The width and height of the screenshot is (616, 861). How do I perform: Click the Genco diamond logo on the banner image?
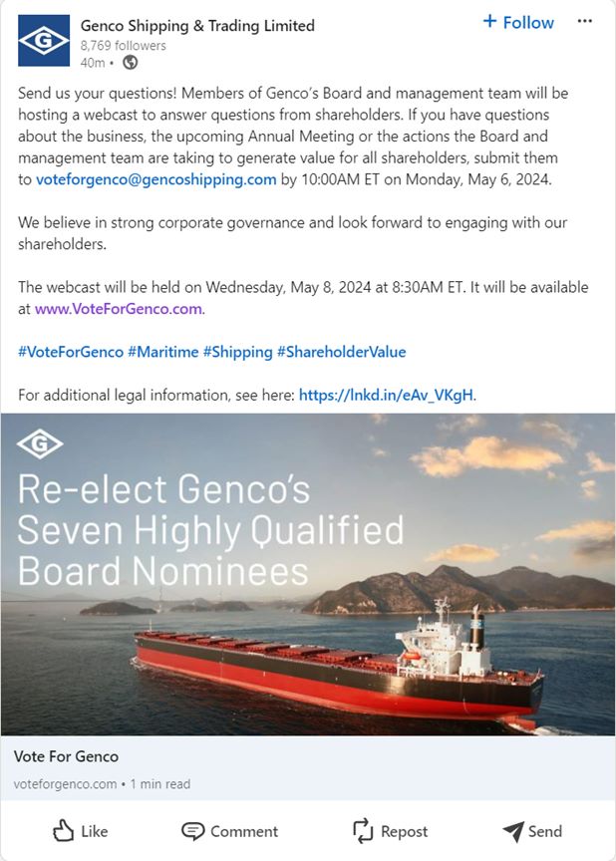point(41,444)
